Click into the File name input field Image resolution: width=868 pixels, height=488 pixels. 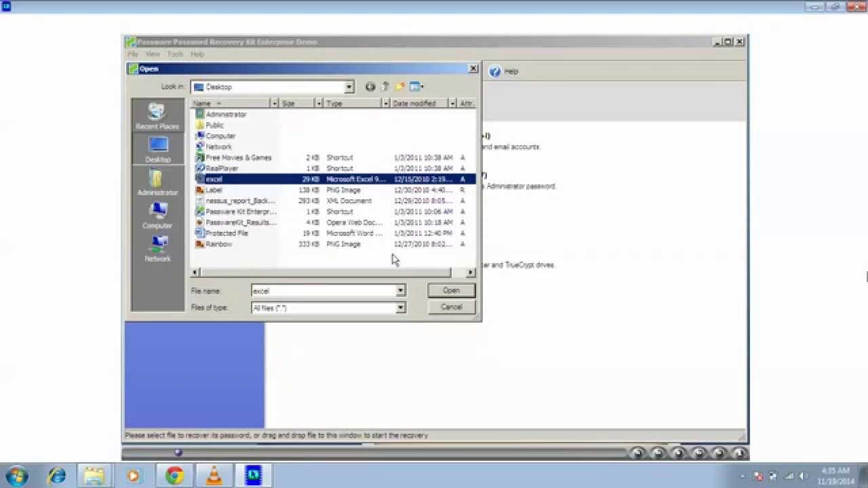(324, 291)
